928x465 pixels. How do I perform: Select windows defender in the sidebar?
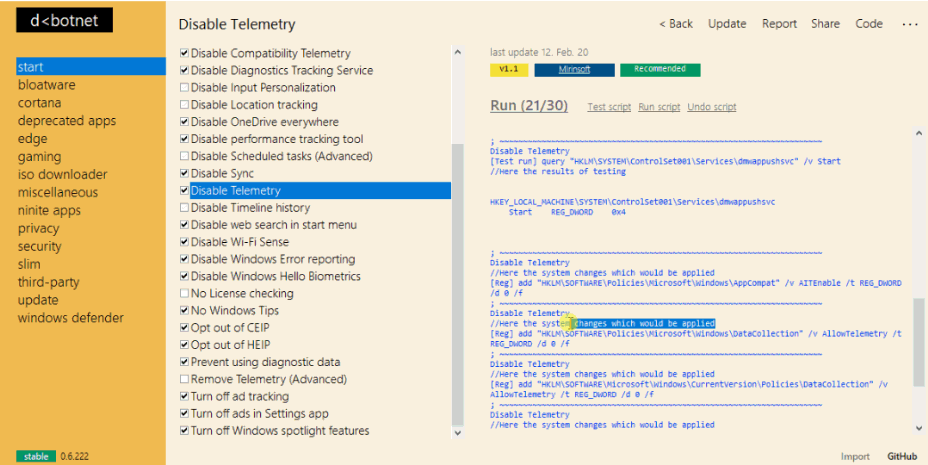pos(71,318)
